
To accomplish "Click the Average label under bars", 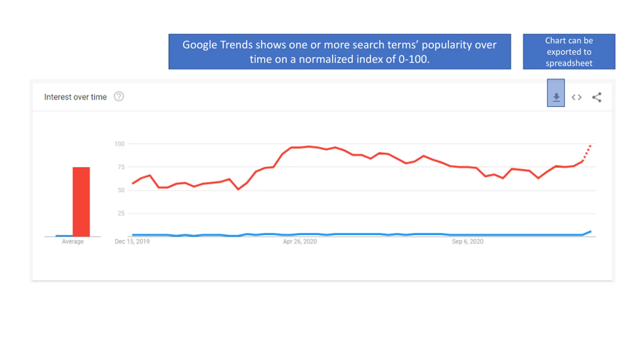I will coord(73,242).
